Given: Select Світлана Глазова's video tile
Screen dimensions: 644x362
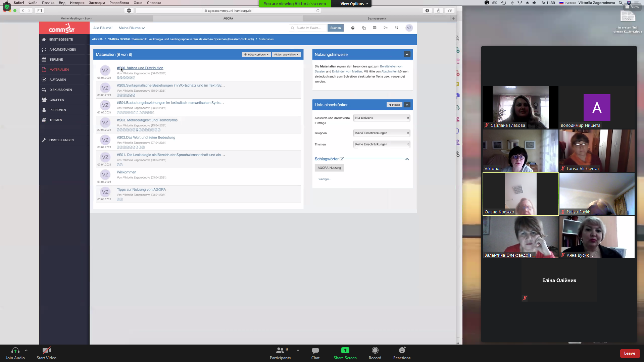Looking at the screenshot, I should 521,107.
